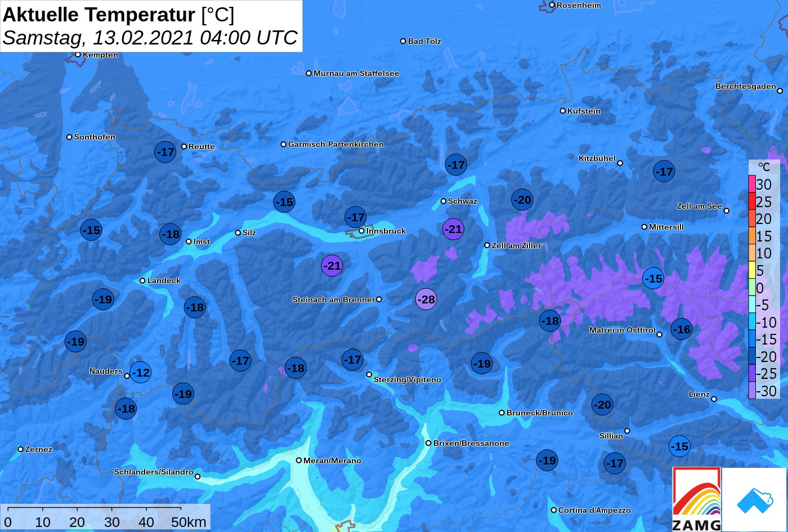This screenshot has width=788, height=532.
Task: Click the Kitzbühel city dot
Action: [620, 163]
